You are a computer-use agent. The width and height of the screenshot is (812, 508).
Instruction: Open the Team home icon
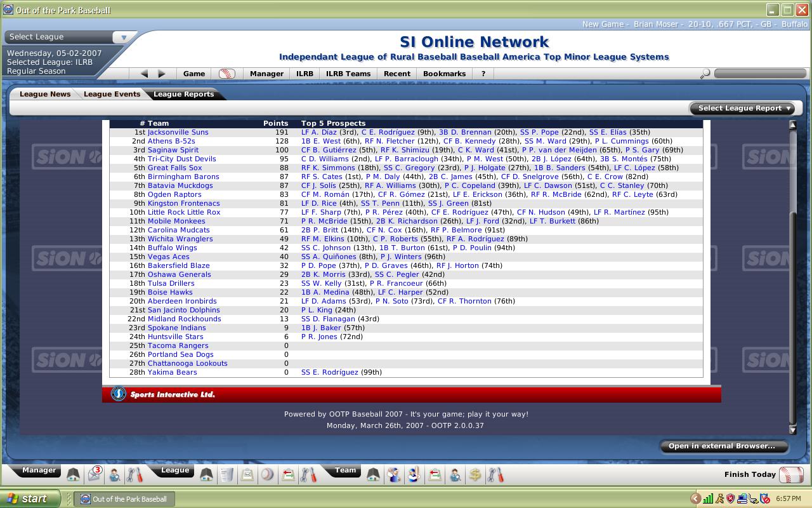click(374, 474)
